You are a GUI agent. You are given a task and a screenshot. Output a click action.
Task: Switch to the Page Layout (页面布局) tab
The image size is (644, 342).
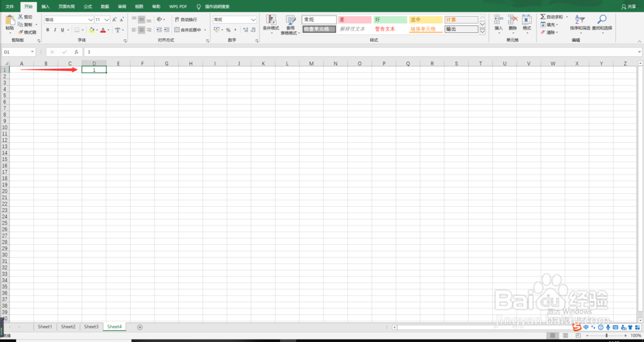click(x=66, y=6)
